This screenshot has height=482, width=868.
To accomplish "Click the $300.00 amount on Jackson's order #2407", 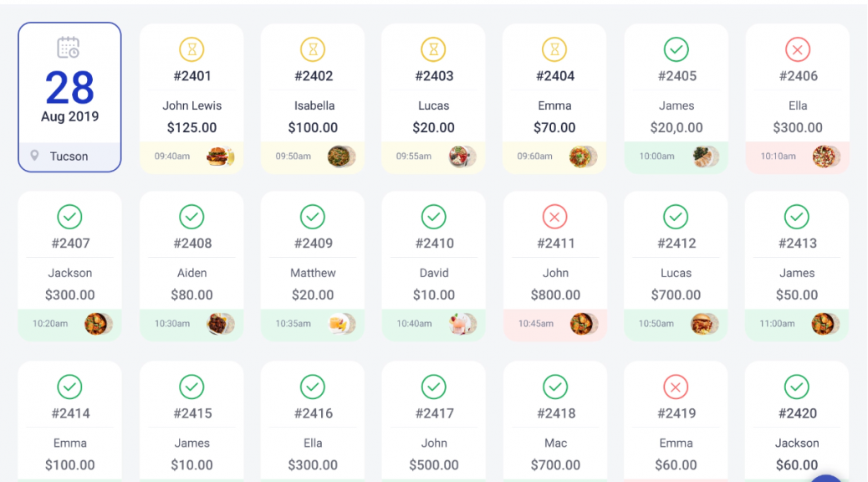I will click(x=69, y=295).
